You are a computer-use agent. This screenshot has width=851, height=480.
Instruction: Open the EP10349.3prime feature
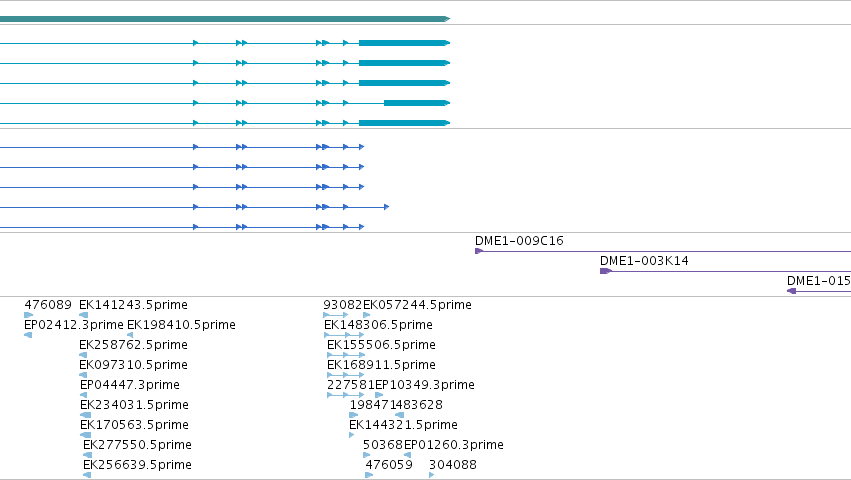click(425, 385)
